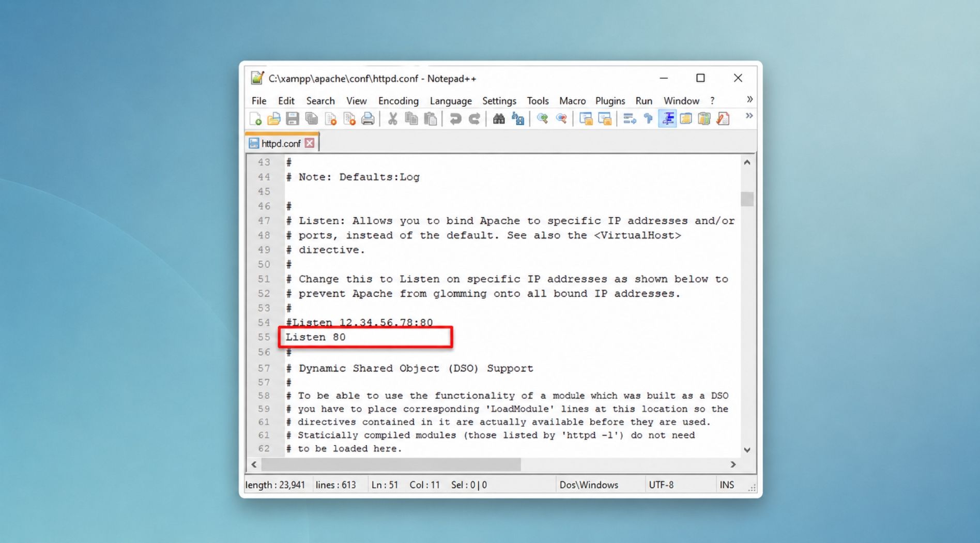This screenshot has width=980, height=543.
Task: Click the '# directive.' comment line
Action: pyautogui.click(x=326, y=250)
